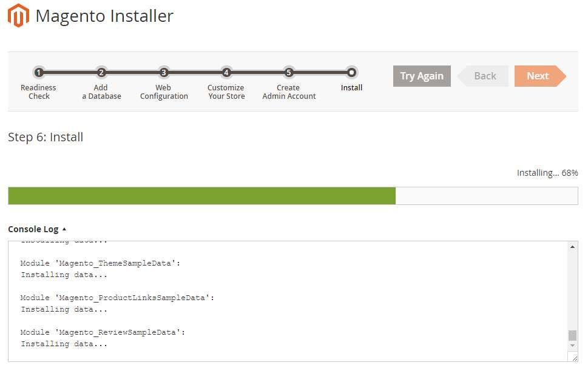
Task: Click 'Installing data...' under Magento_ProductLinksSampleData
Action: [x=64, y=309]
